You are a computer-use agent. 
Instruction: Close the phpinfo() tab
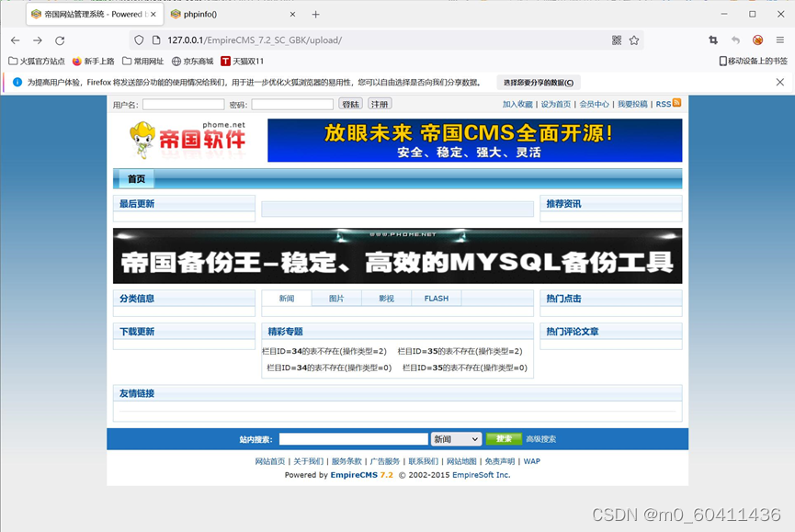(292, 15)
